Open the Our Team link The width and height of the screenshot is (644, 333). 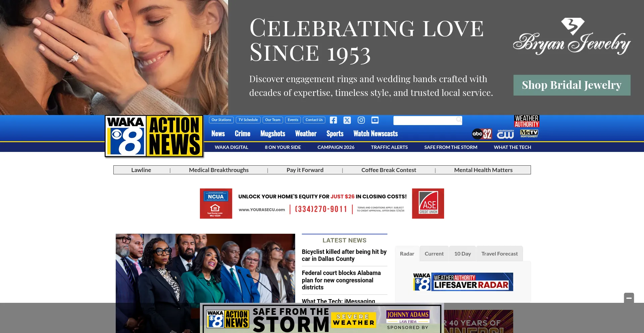tap(273, 120)
